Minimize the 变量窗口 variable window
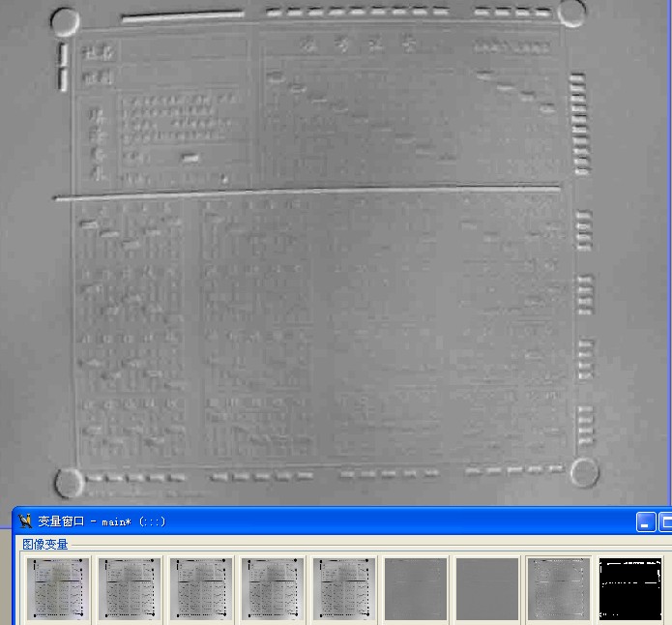The width and height of the screenshot is (672, 625). 646,522
